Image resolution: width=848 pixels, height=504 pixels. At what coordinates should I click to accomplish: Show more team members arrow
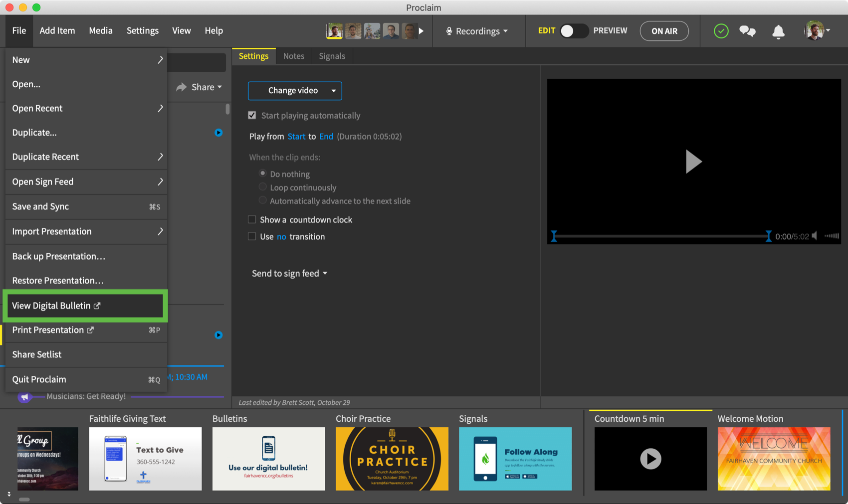coord(422,31)
